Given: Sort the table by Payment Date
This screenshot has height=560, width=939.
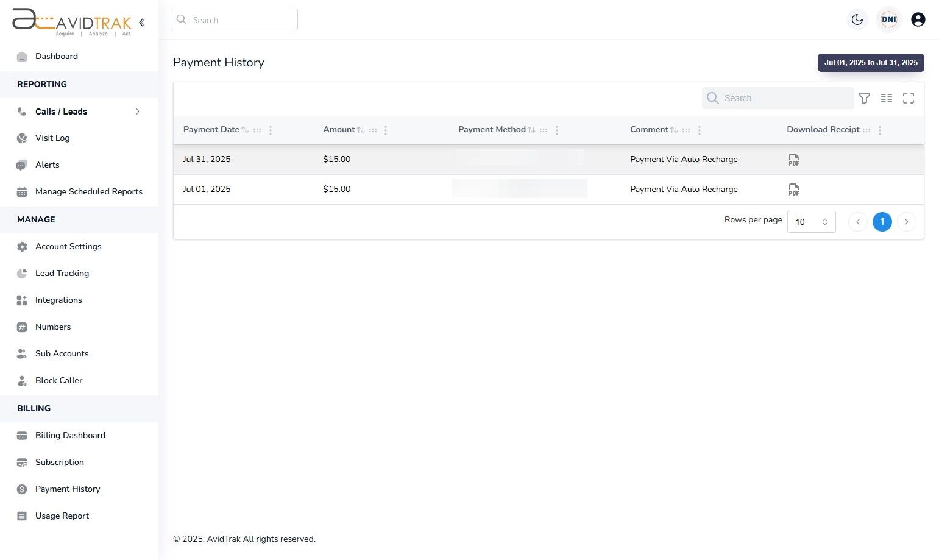Looking at the screenshot, I should pyautogui.click(x=245, y=129).
